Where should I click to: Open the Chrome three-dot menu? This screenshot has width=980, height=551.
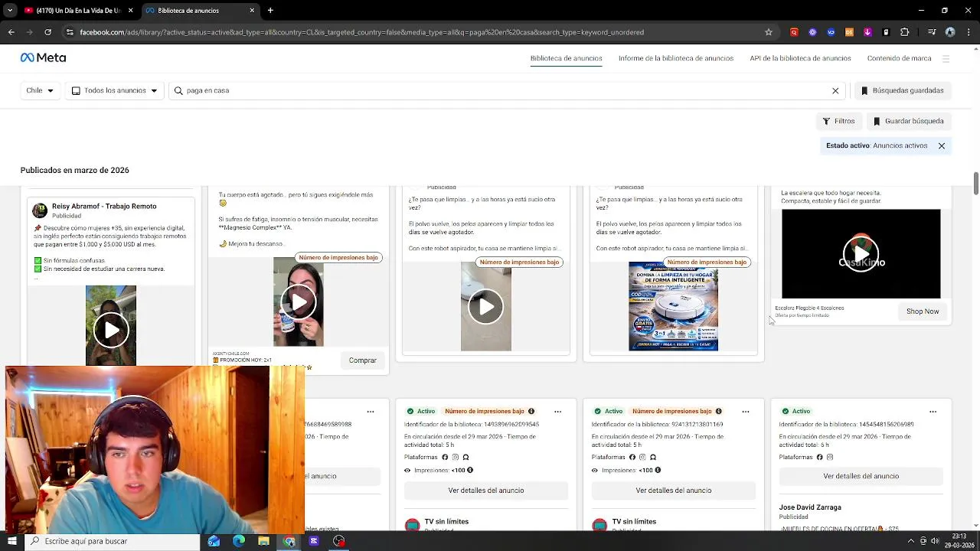[x=969, y=32]
